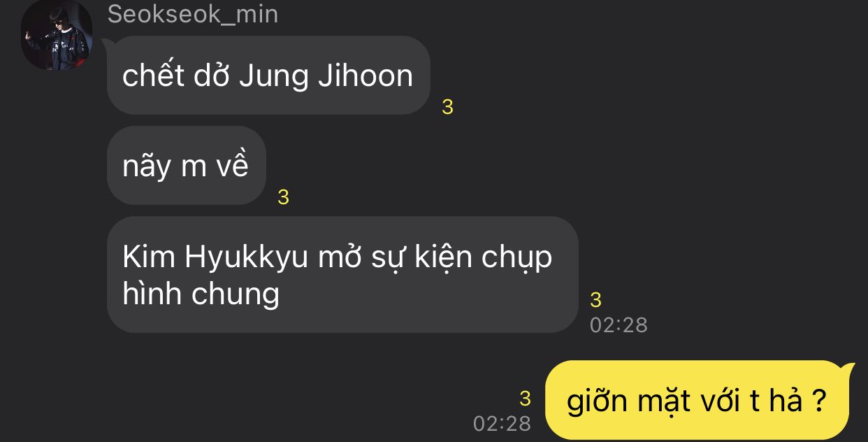This screenshot has width=868, height=442.
Task: Tap unread count beside "nãy m về"
Action: pyautogui.click(x=283, y=198)
